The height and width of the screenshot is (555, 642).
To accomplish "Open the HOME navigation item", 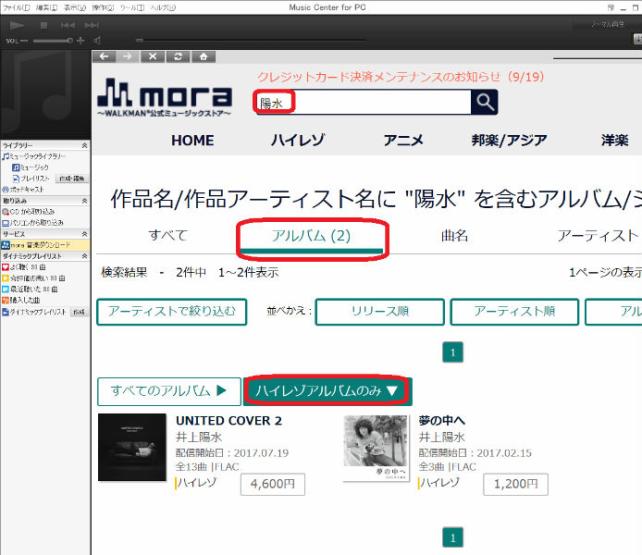I will (x=192, y=140).
